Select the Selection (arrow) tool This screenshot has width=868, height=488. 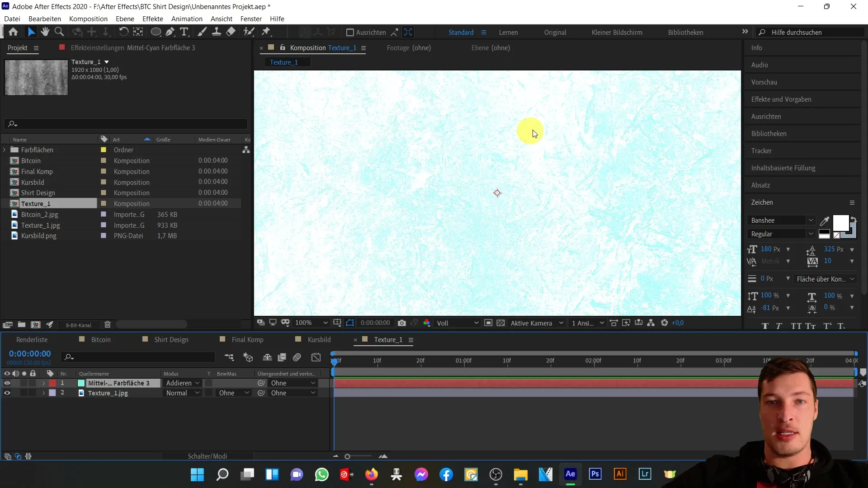pos(31,32)
